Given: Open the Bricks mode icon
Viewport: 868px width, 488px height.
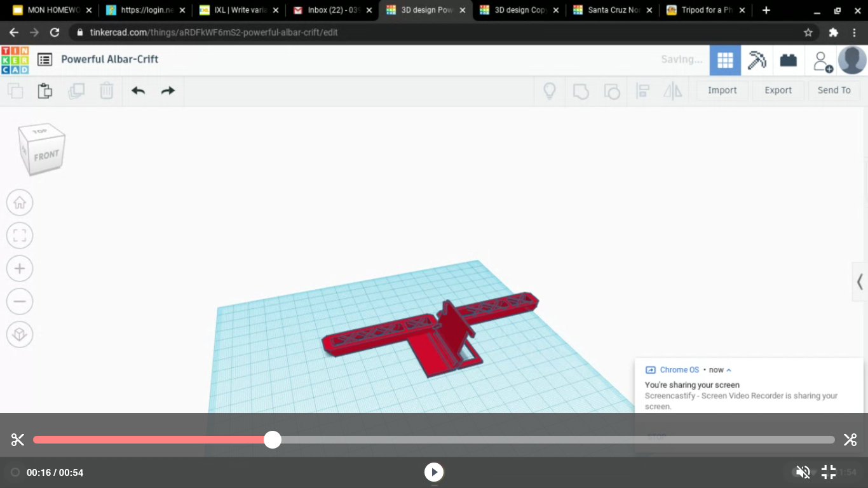Looking at the screenshot, I should click(x=789, y=60).
